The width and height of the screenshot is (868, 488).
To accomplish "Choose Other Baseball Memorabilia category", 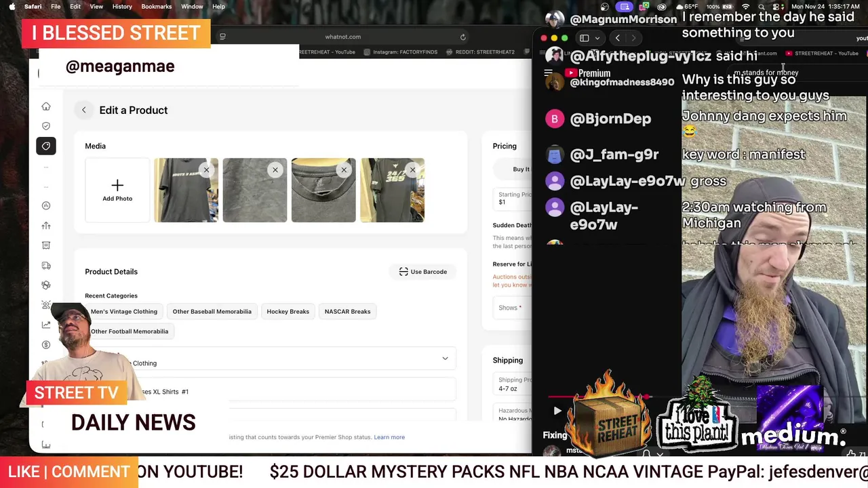I will [x=212, y=312].
